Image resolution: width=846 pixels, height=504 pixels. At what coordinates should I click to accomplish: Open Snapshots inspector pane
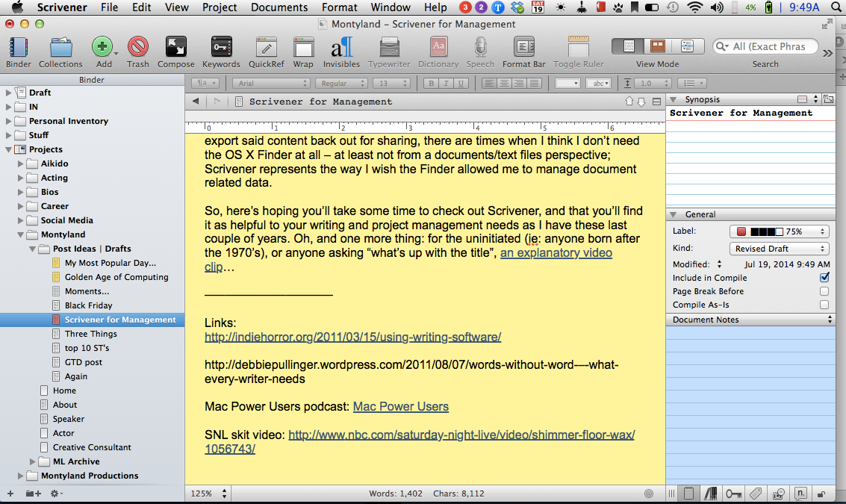tap(778, 494)
